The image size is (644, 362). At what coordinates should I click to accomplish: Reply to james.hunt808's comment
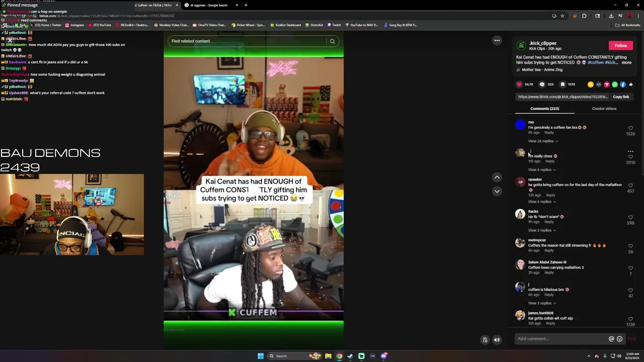point(550,323)
